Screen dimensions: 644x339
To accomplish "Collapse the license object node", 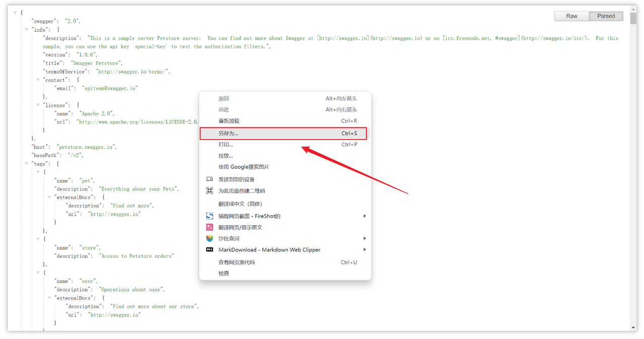I will click(x=38, y=105).
